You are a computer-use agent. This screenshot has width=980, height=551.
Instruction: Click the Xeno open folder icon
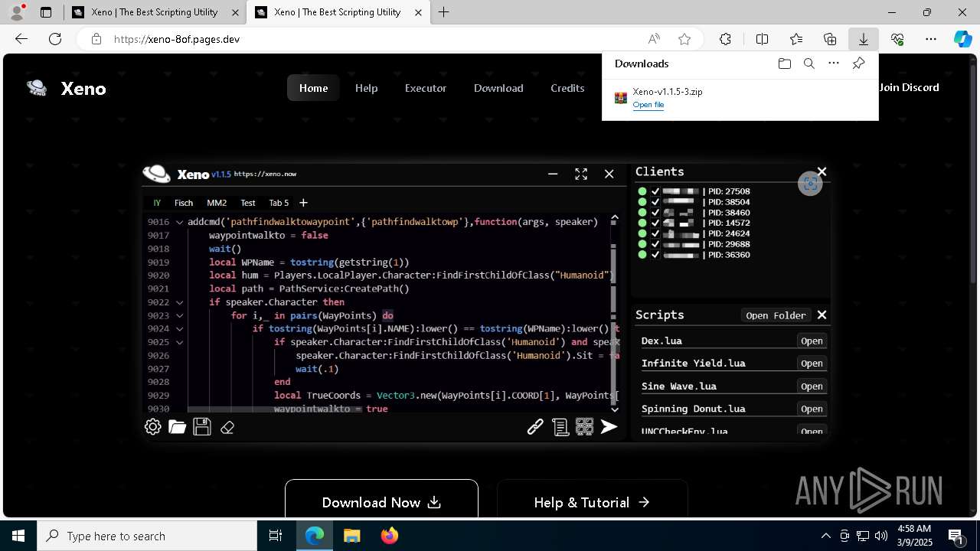pos(177,427)
